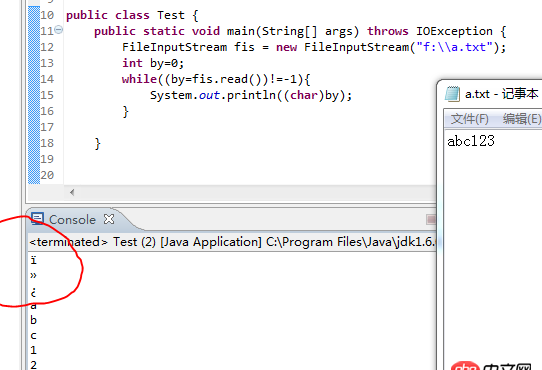The image size is (542, 370).
Task: Click line number 20 in the gutter
Action: click(x=47, y=175)
